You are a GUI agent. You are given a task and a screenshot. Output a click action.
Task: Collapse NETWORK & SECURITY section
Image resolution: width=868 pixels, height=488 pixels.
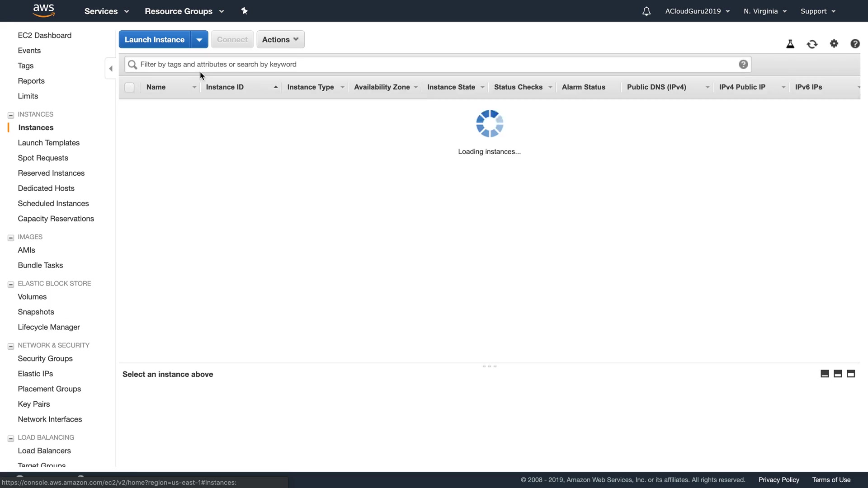[x=11, y=346]
